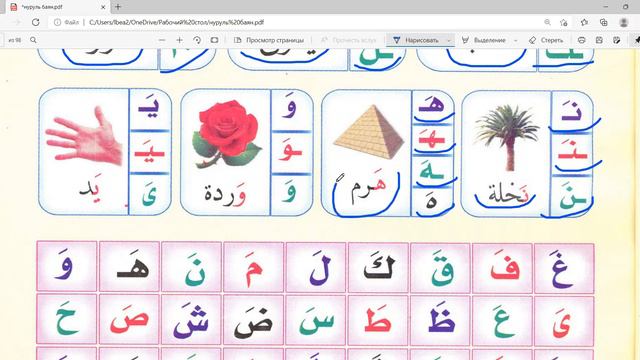Open the PDF search magnifier
The width and height of the screenshot is (640, 360).
(33, 40)
